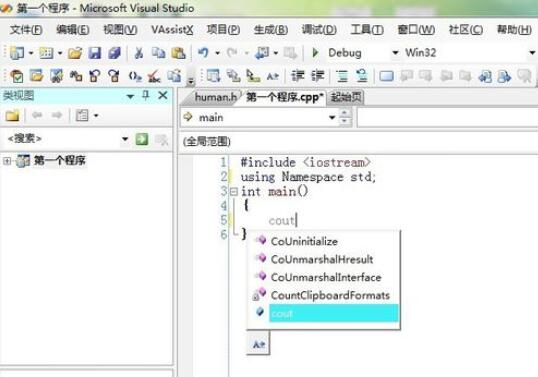Click the previous bookmark in folder icon
This screenshot has height=377, width=538.
coord(485,76)
